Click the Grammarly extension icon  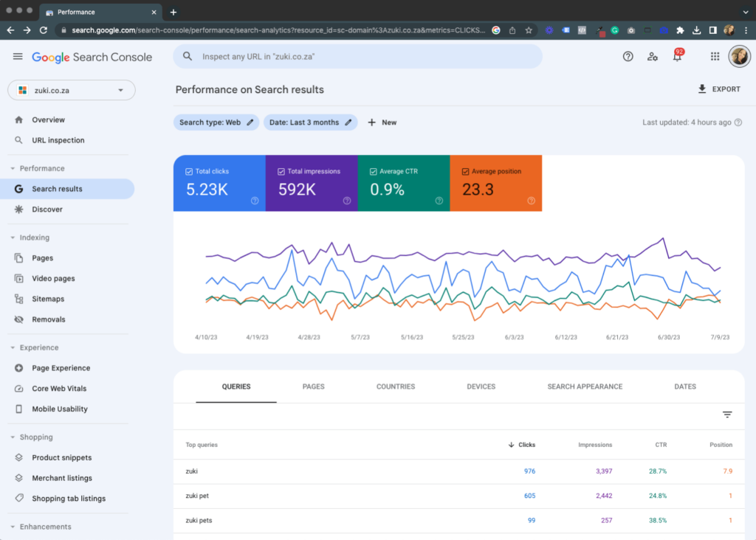(x=615, y=30)
